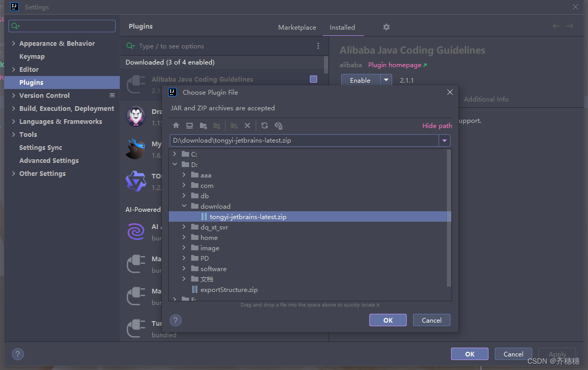Jump to Desktop directory icon
This screenshot has height=370, width=588.
pos(190,125)
